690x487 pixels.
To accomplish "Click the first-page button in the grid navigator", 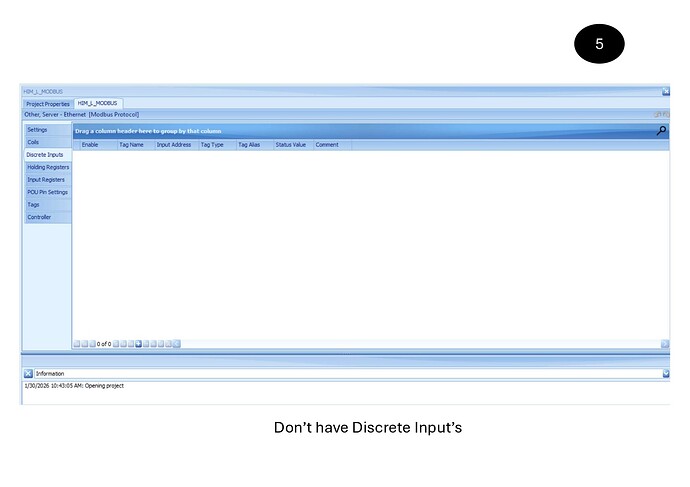I will pyautogui.click(x=76, y=344).
